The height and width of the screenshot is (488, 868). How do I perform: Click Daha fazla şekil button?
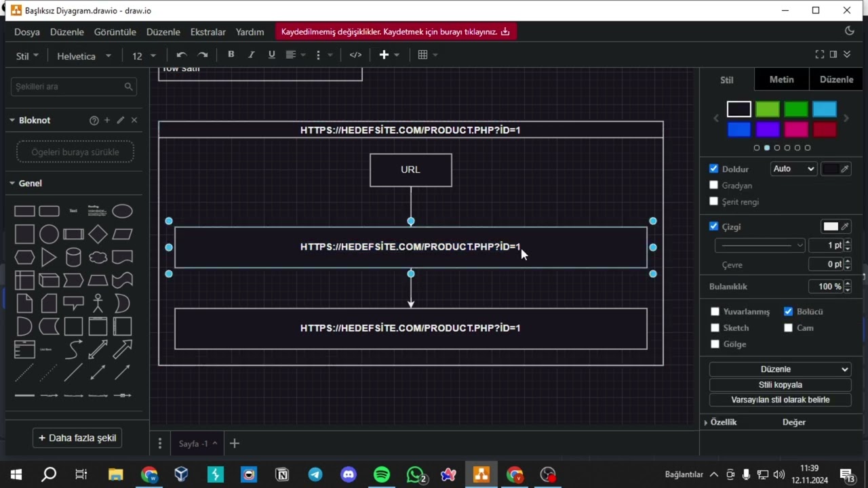77,438
